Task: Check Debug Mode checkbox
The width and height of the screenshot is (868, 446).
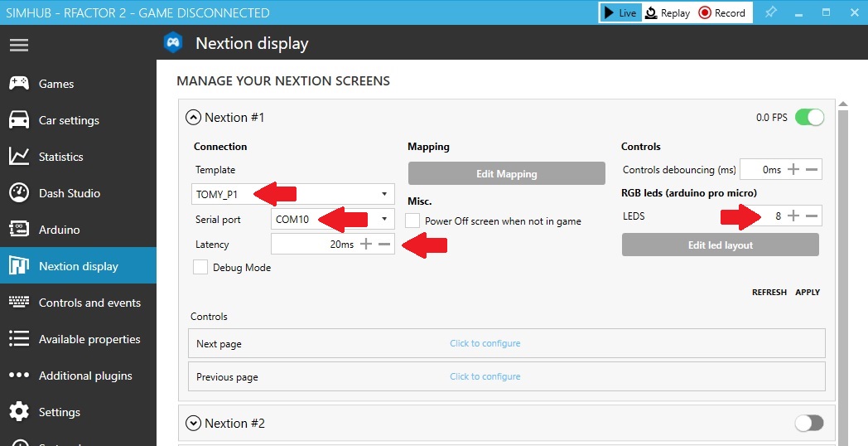Action: 200,267
